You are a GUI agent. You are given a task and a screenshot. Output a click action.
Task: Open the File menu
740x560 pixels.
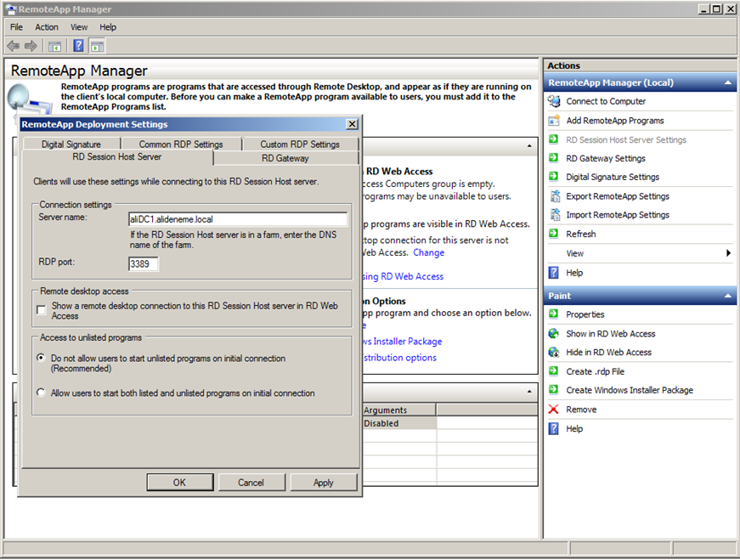16,27
